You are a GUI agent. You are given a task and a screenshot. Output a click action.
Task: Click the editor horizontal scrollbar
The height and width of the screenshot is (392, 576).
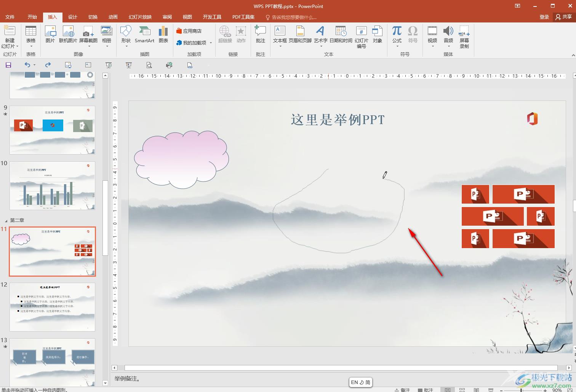342,368
